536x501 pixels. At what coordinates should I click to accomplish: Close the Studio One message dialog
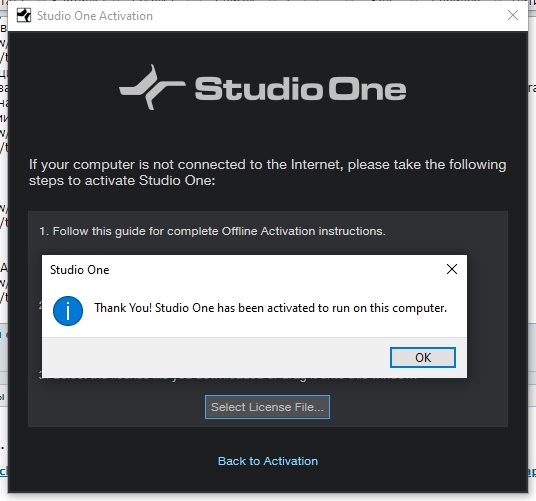tap(452, 269)
